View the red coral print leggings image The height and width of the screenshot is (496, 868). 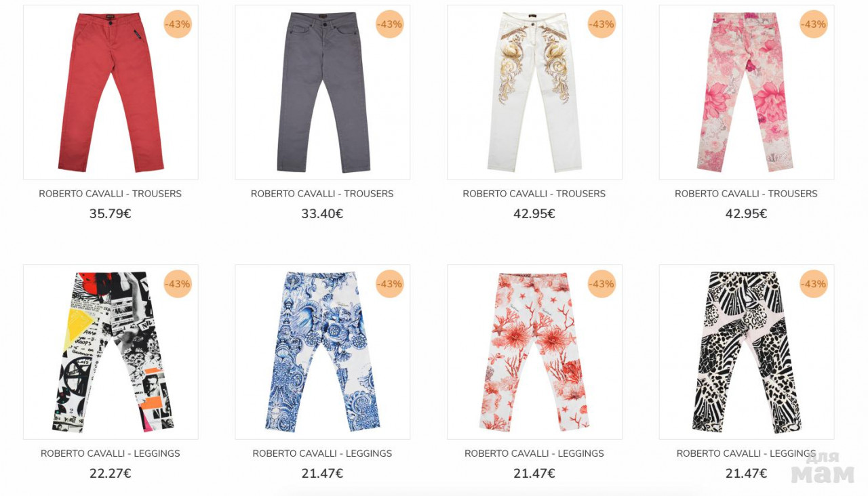click(534, 352)
